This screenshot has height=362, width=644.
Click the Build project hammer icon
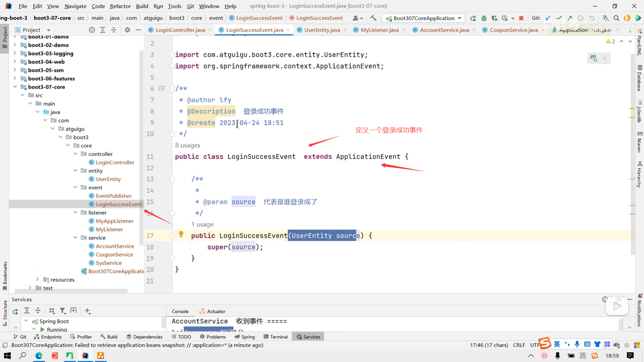click(373, 18)
